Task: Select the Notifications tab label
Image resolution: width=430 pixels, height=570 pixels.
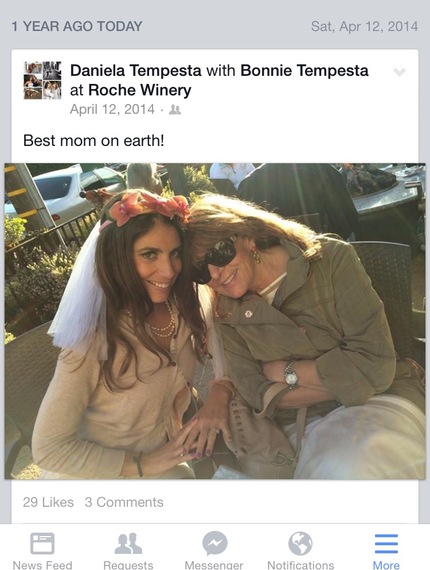Action: [301, 565]
